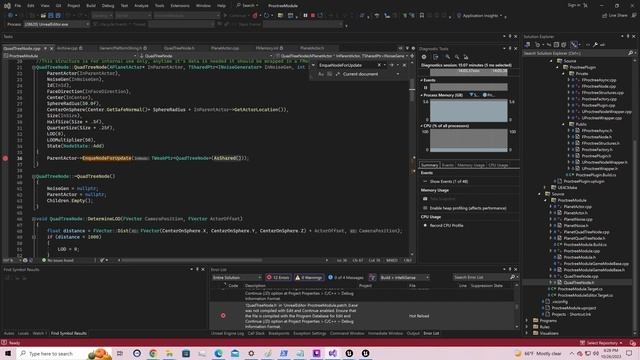
Task: Click the notifications icon in the status bar
Action: pos(632,343)
